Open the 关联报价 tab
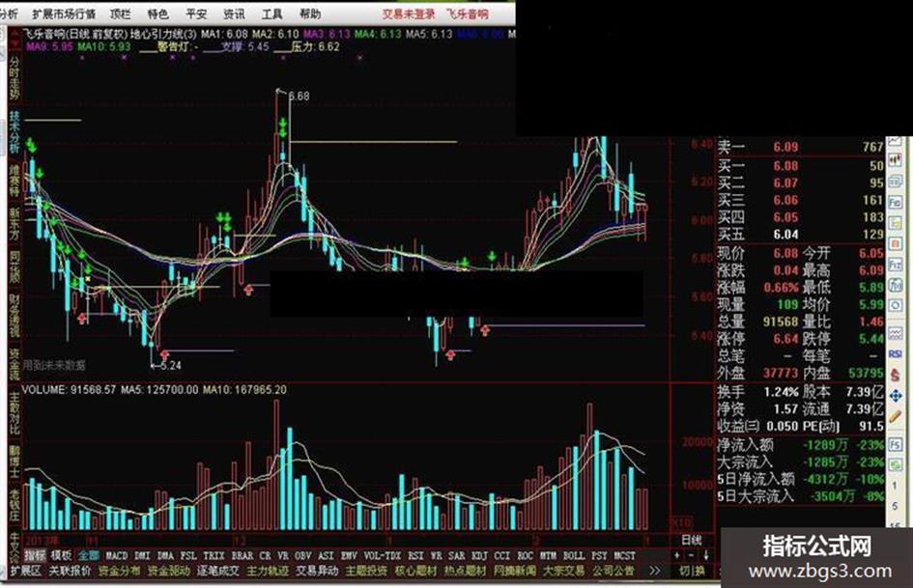The width and height of the screenshot is (913, 588). (x=70, y=571)
